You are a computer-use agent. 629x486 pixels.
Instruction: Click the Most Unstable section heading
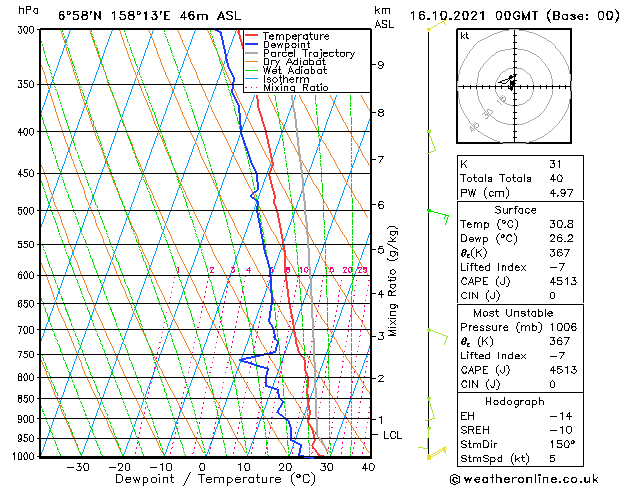click(513, 313)
